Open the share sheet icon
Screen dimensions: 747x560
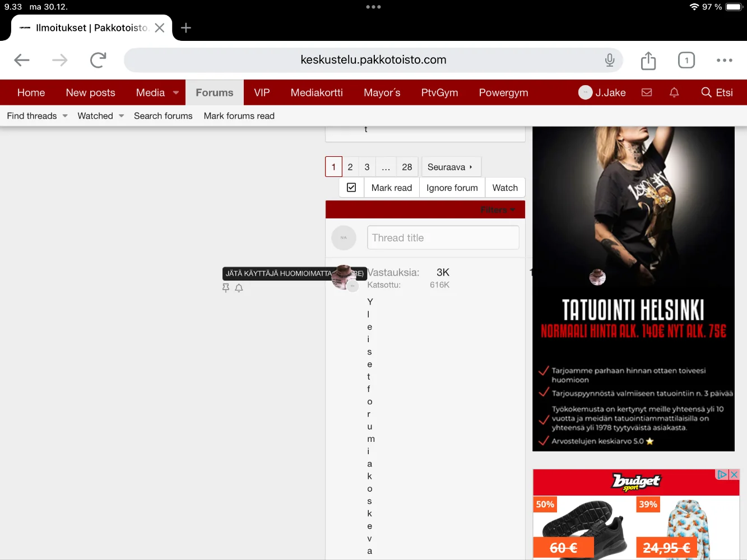648,60
